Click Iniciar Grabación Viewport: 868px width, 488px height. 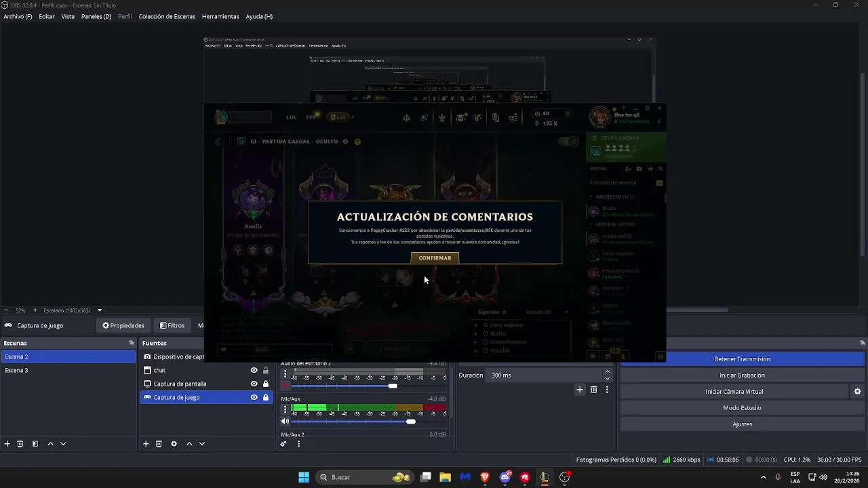click(x=742, y=375)
